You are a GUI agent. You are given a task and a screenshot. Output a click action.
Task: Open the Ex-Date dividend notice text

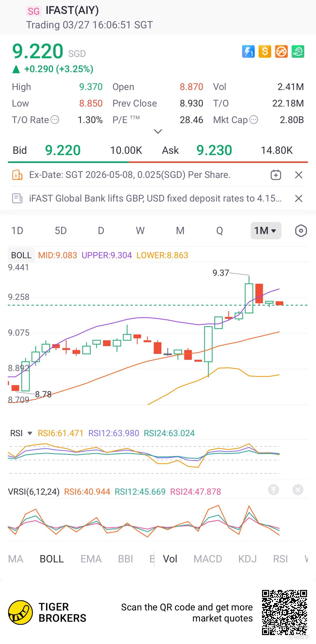coord(130,175)
